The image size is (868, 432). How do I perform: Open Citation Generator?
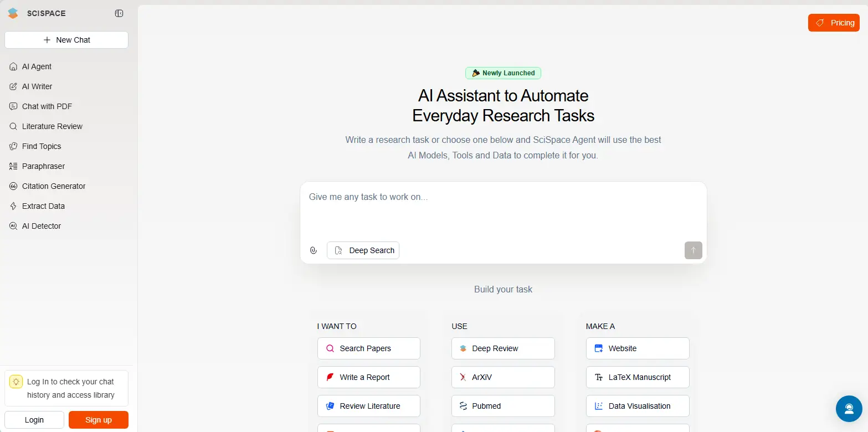click(x=66, y=186)
